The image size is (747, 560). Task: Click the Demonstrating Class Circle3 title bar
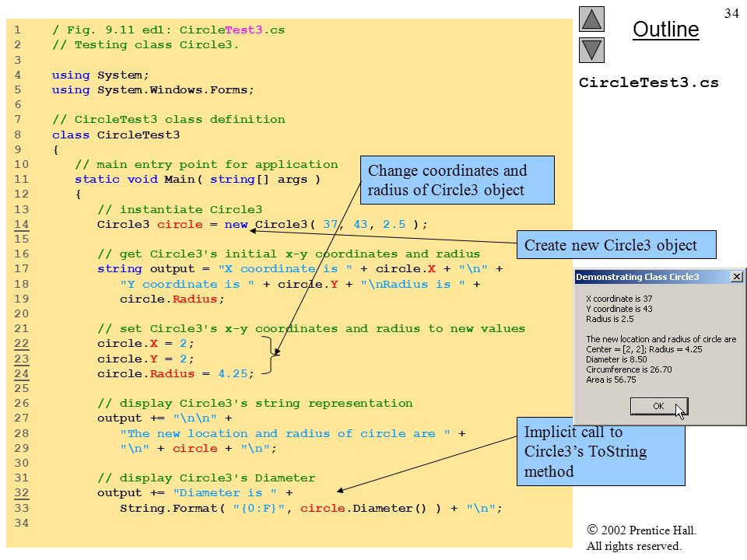coord(659,277)
